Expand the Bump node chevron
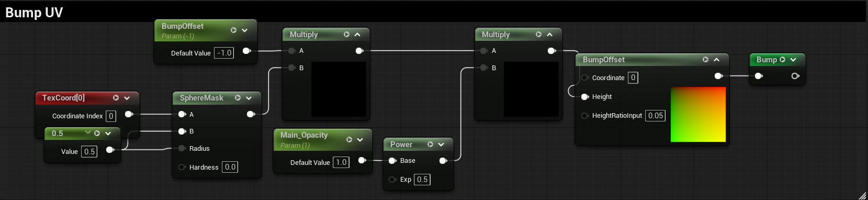868x200 pixels. 793,60
